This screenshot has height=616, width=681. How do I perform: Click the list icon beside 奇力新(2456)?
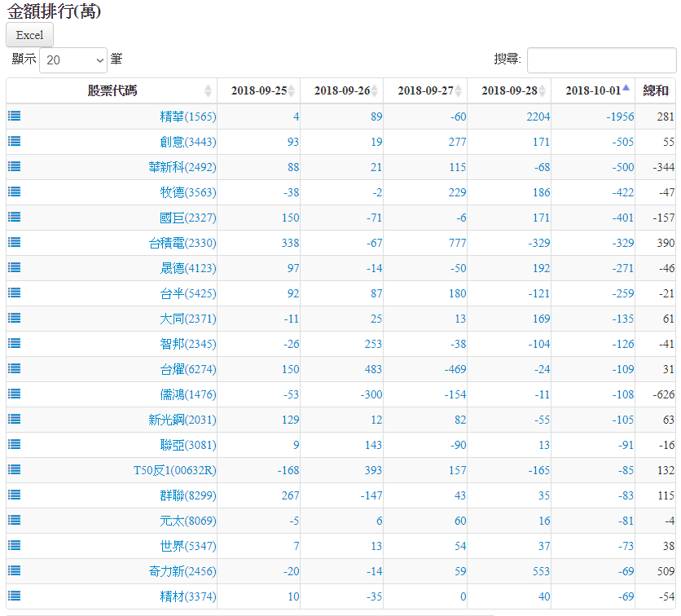pyautogui.click(x=15, y=570)
